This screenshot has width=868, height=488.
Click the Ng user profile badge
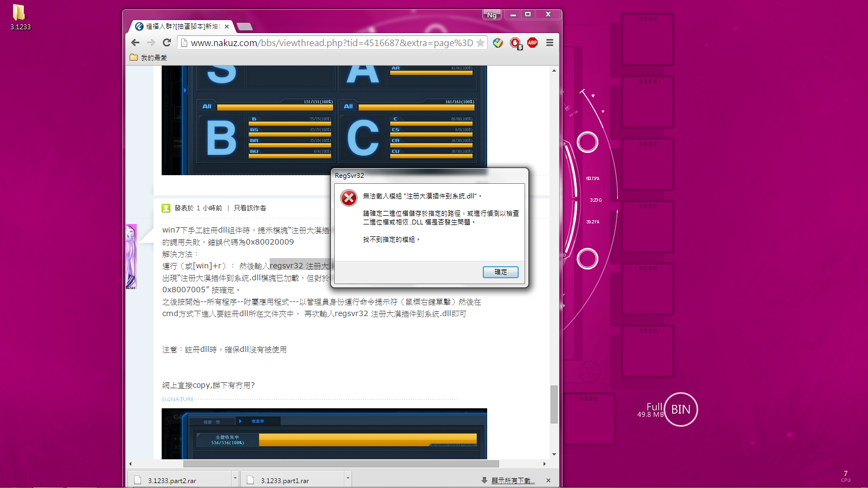492,15
